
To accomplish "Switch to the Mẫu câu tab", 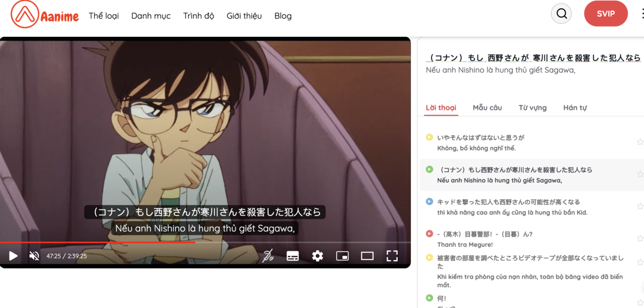I will tap(487, 107).
